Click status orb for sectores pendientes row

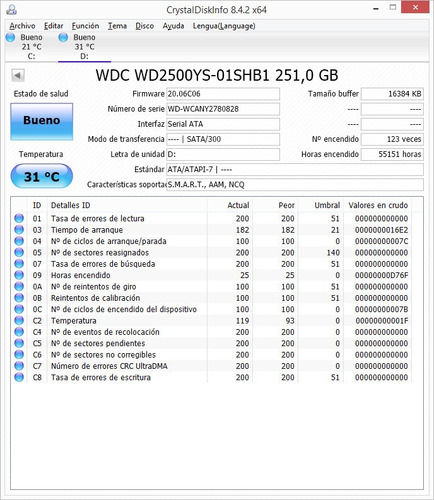point(19,343)
